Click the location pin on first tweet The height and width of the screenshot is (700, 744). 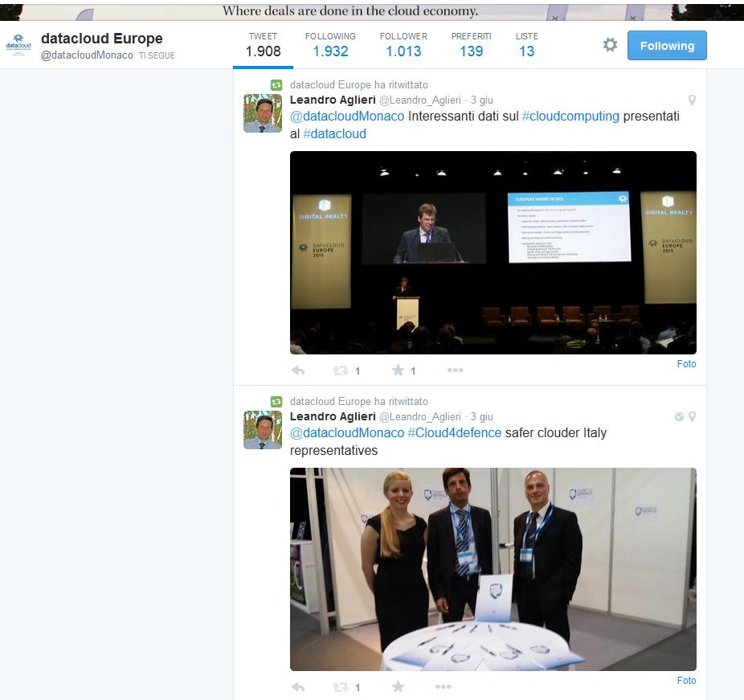[692, 100]
